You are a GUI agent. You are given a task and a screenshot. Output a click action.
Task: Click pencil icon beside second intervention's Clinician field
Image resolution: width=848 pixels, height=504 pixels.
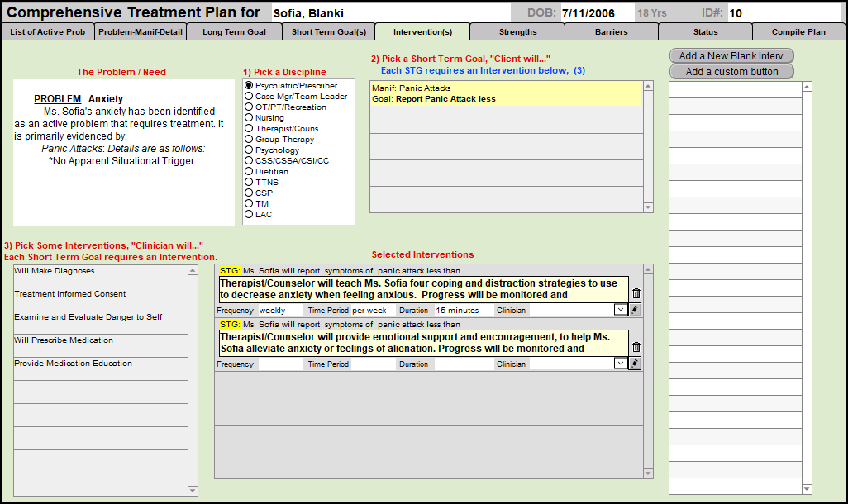[635, 364]
